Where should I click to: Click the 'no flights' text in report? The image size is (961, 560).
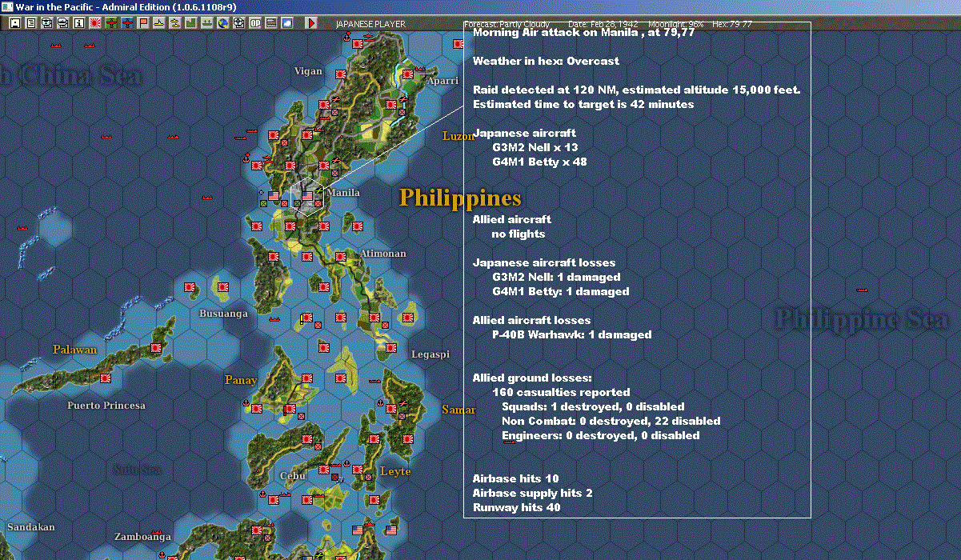[519, 234]
